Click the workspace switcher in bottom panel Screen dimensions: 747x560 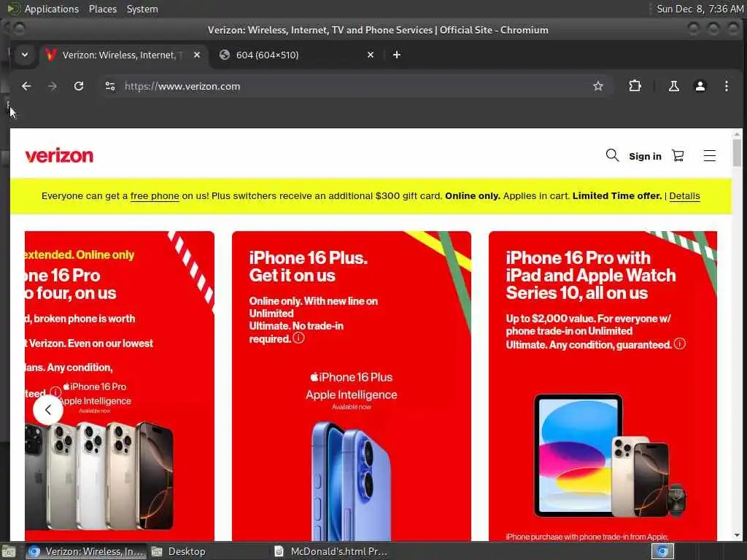(662, 551)
